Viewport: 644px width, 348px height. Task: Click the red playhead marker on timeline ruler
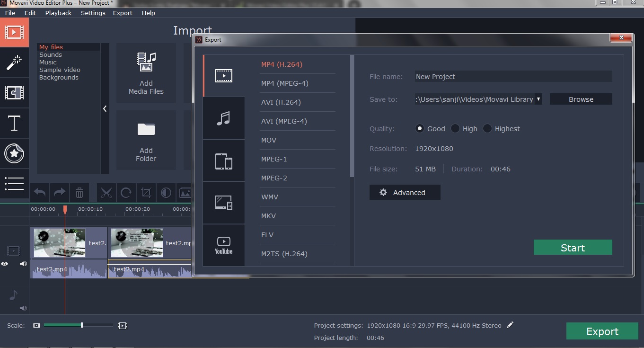pos(65,209)
